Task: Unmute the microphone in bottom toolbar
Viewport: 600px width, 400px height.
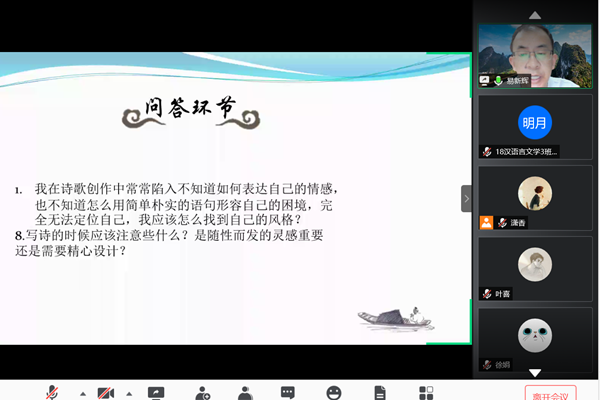Action: 52,392
